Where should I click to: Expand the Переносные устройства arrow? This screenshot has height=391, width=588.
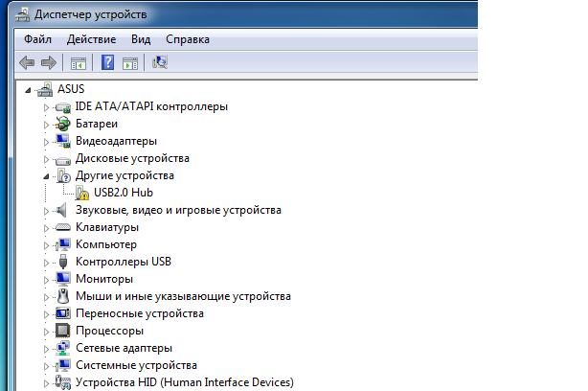[x=46, y=315]
